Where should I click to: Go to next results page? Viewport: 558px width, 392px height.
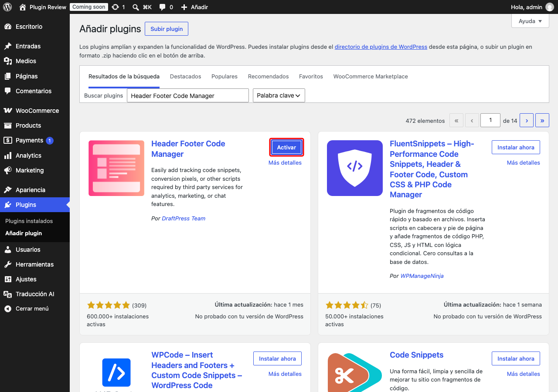(527, 121)
